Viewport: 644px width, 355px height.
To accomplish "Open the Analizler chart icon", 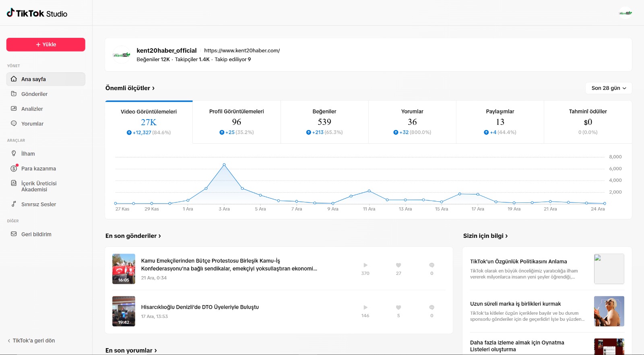I will click(14, 109).
